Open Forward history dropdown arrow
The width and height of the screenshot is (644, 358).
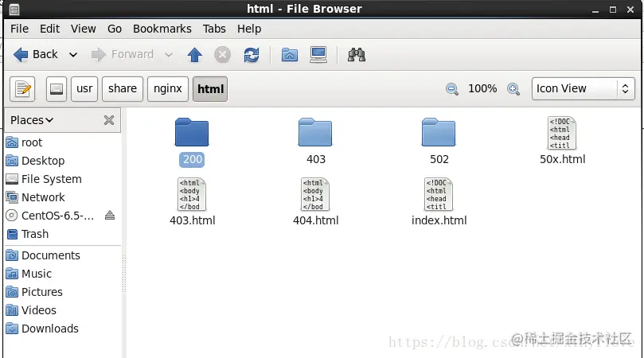click(169, 55)
